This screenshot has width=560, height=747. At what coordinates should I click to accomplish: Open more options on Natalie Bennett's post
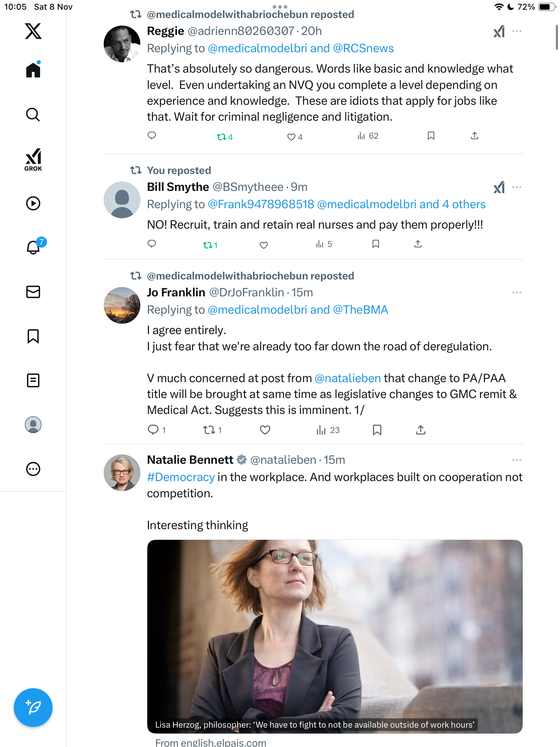(x=516, y=460)
